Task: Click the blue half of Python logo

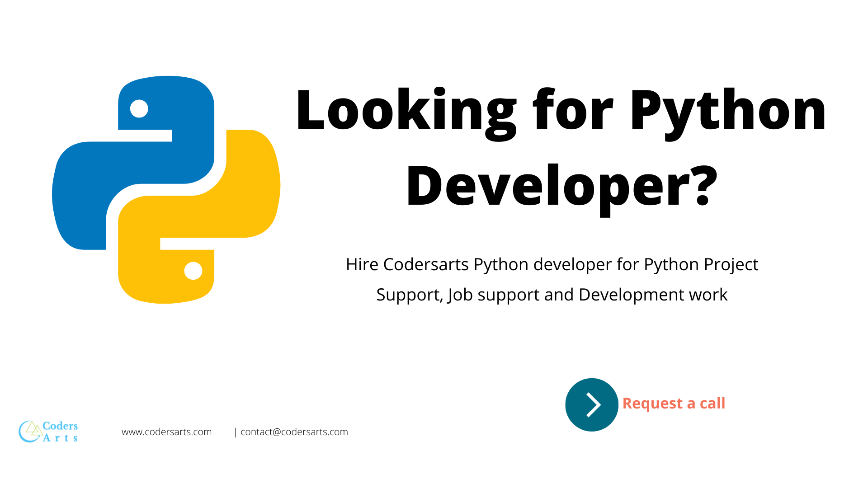Action: tap(136, 163)
